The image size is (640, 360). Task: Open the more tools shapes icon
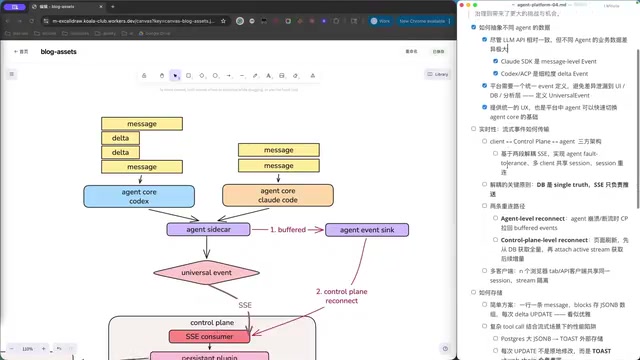[x=313, y=76]
